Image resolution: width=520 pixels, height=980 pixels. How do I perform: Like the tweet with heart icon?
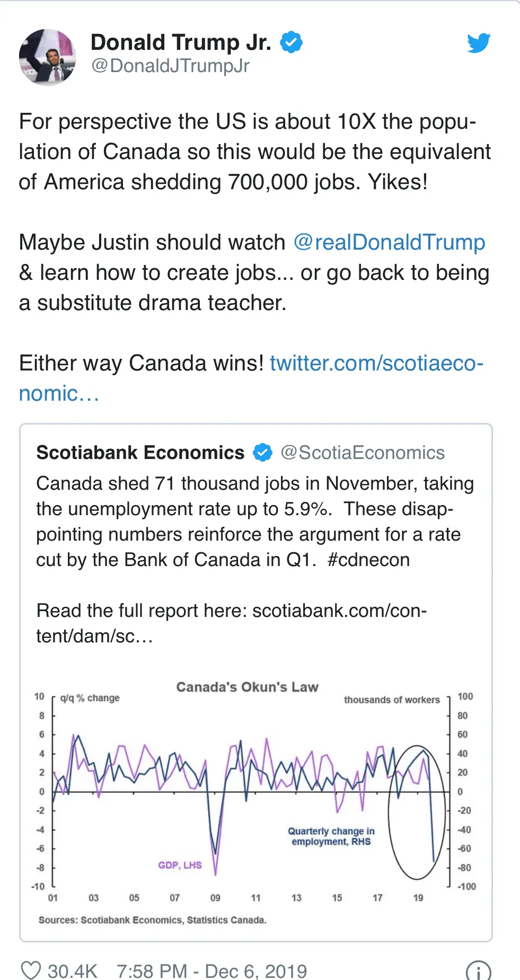[31, 970]
